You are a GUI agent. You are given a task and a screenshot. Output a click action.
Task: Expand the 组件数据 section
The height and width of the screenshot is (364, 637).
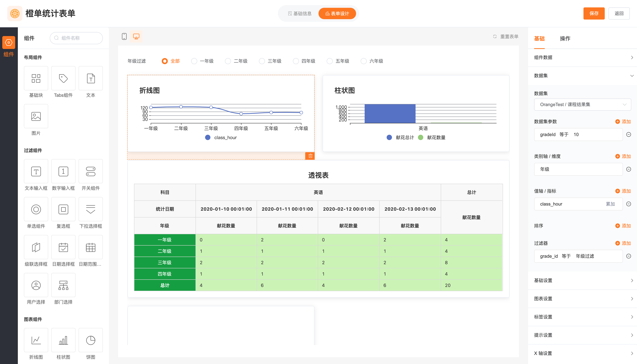coord(582,58)
